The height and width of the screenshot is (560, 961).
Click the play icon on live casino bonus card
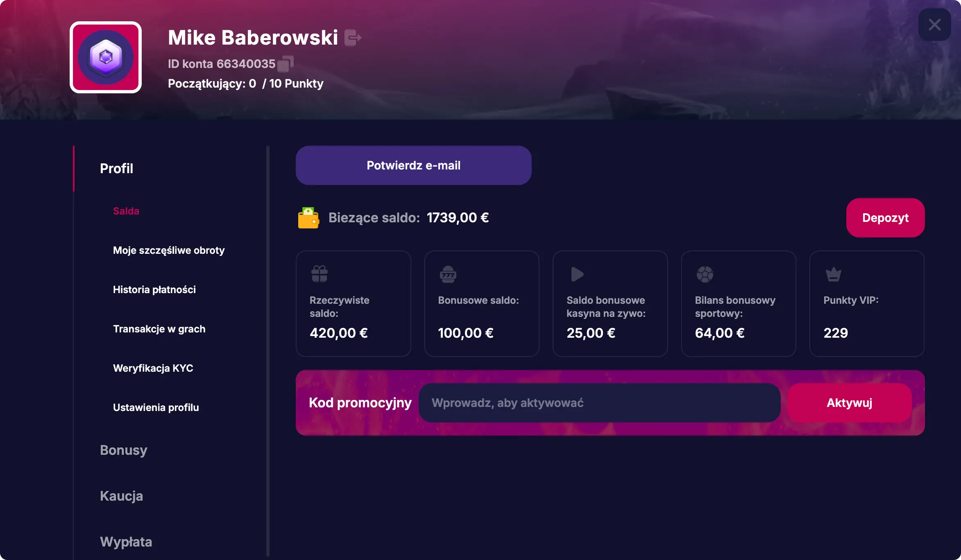pyautogui.click(x=577, y=274)
